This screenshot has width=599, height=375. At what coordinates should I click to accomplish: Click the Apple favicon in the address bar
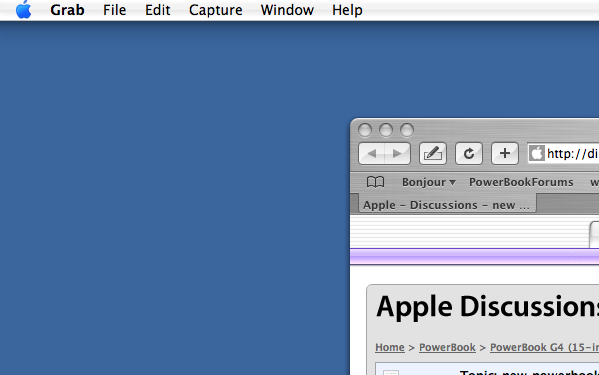[536, 154]
